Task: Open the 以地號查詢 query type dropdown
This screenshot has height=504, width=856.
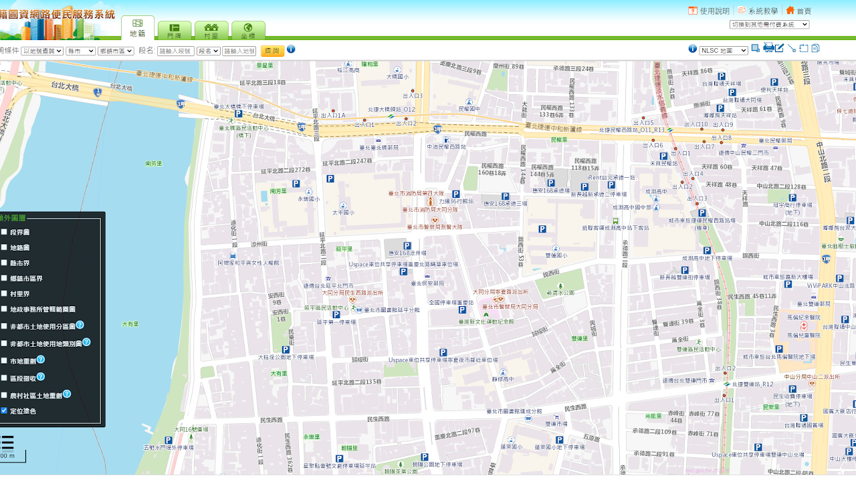Action: click(42, 51)
